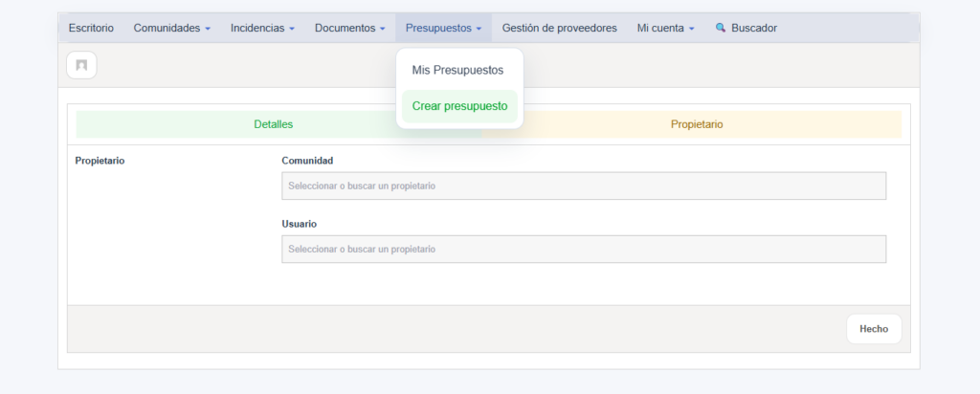Click the Buscador magnifier icon
This screenshot has height=394, width=980.
721,28
